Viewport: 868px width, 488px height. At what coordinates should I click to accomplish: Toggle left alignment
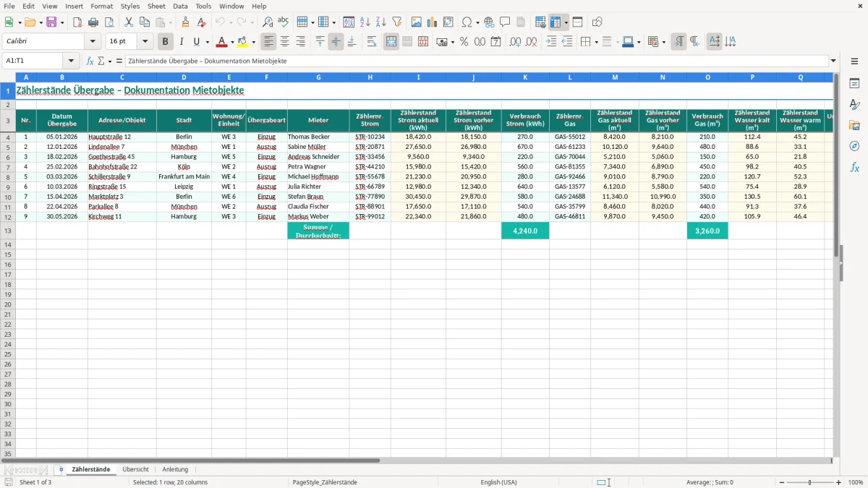(x=269, y=41)
